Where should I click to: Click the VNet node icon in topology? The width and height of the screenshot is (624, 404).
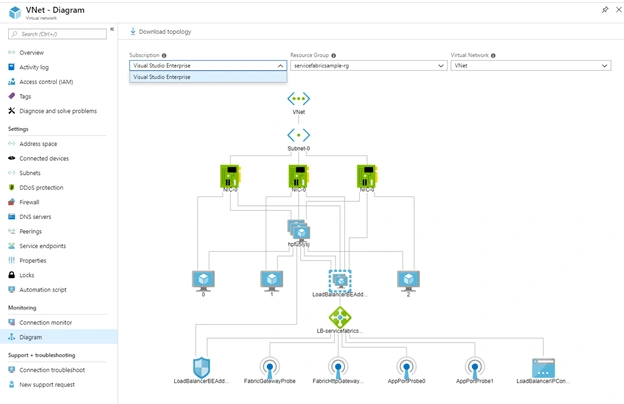tap(298, 99)
